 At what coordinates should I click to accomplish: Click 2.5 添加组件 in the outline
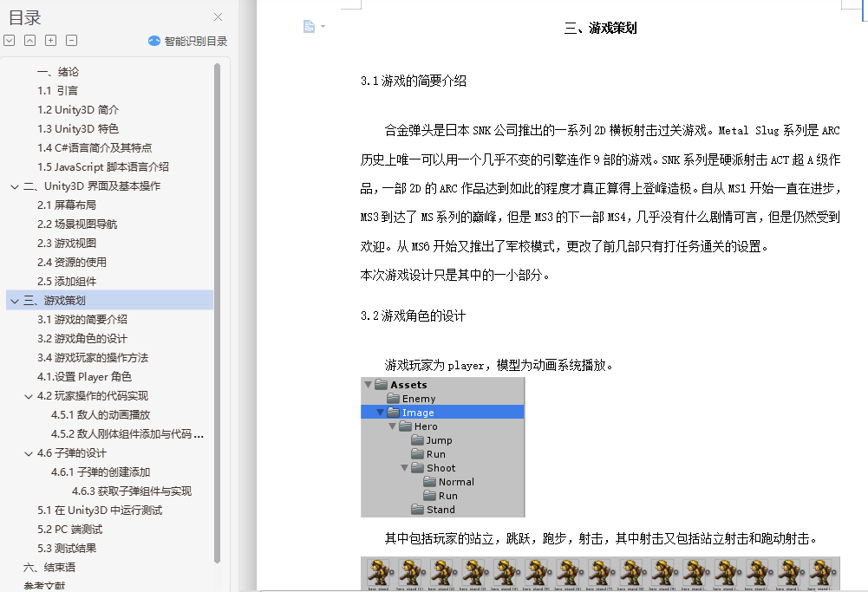coord(67,282)
